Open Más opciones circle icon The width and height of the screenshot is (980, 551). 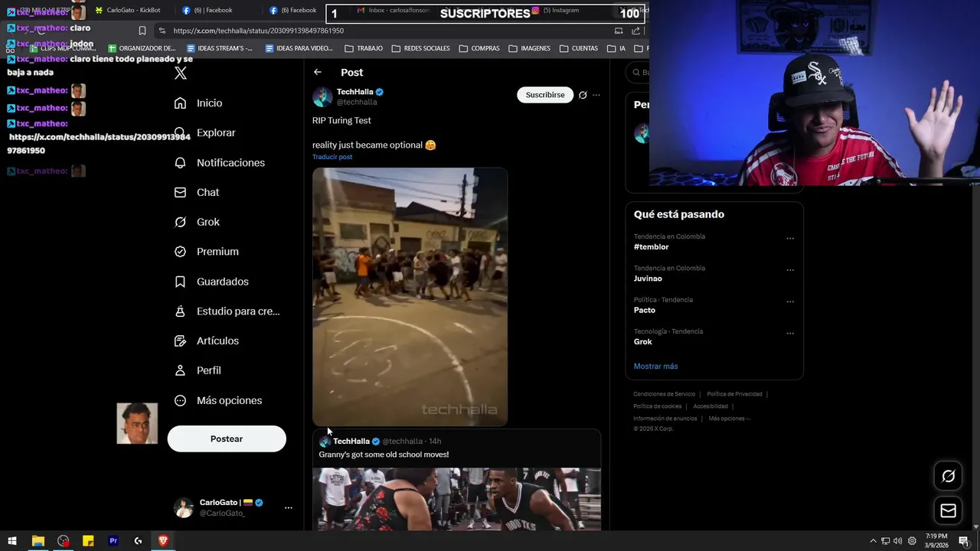point(180,400)
